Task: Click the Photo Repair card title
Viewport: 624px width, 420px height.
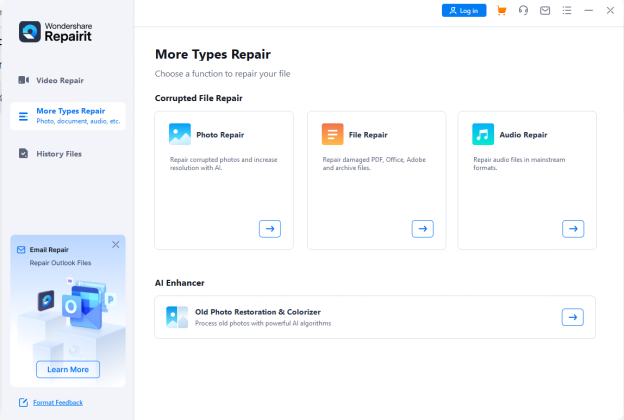Action: click(220, 135)
